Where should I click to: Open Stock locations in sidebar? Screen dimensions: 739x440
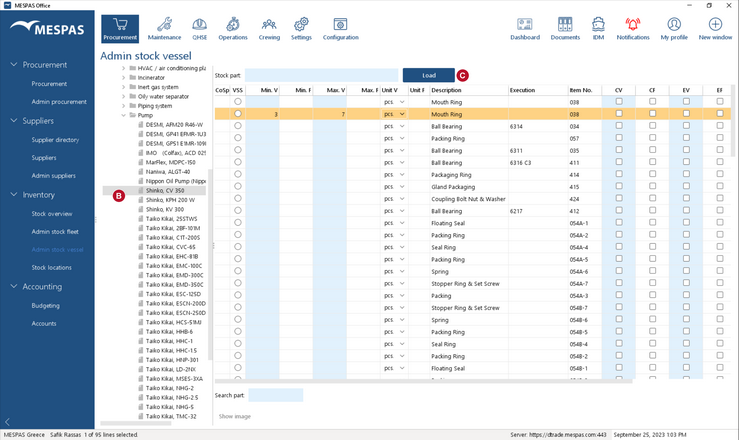click(51, 268)
